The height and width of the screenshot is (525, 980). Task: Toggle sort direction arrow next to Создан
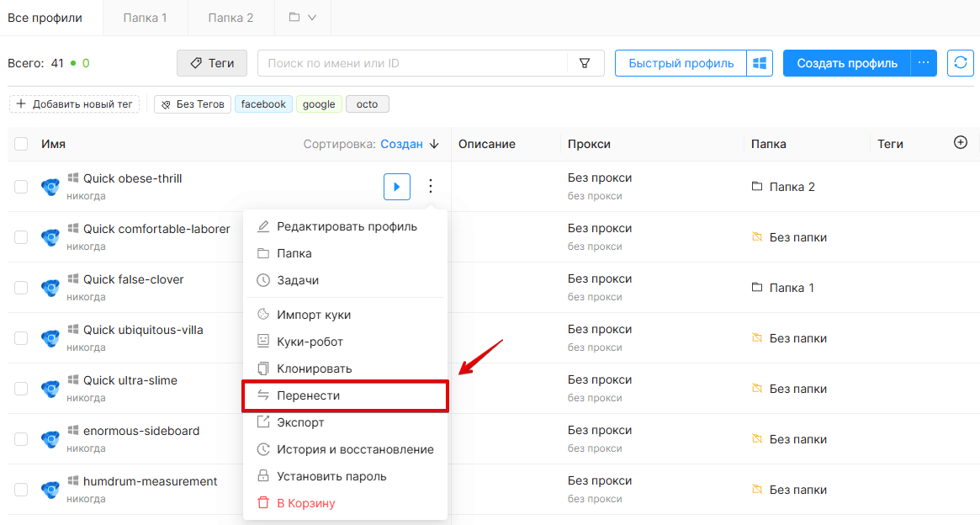click(434, 144)
